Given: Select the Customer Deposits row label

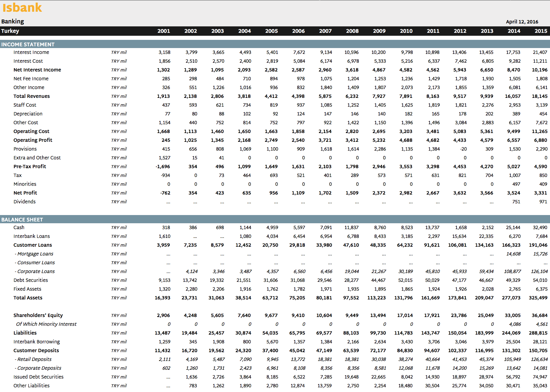Looking at the screenshot, I should pyautogui.click(x=36, y=350).
